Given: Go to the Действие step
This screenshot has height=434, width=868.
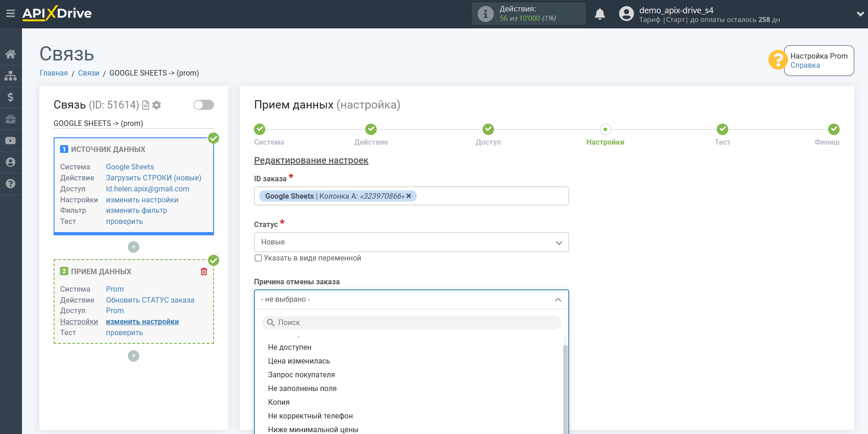Looking at the screenshot, I should point(371,129).
